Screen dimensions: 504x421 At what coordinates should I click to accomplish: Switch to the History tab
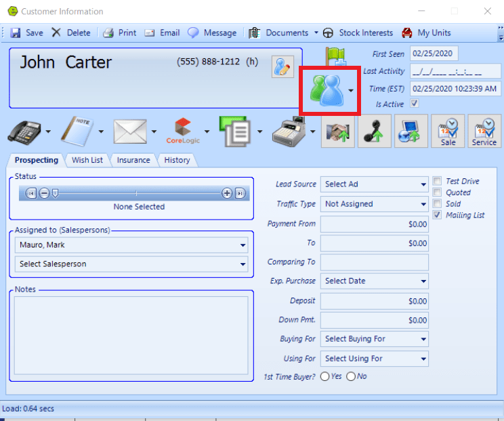click(177, 160)
